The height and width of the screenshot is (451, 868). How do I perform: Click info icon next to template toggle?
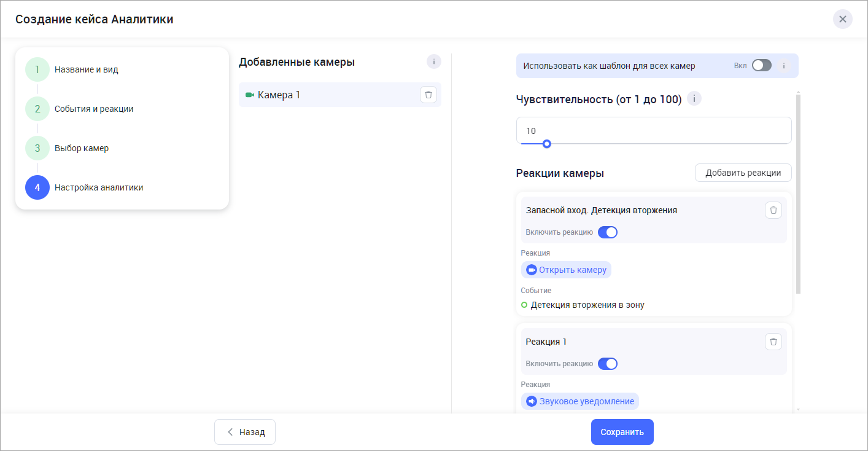[783, 66]
